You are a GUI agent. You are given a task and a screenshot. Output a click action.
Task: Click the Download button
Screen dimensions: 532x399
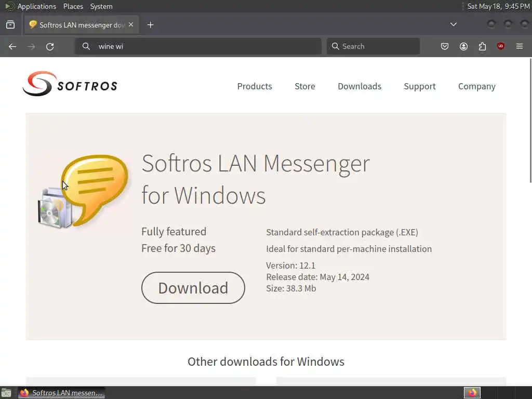tap(193, 288)
